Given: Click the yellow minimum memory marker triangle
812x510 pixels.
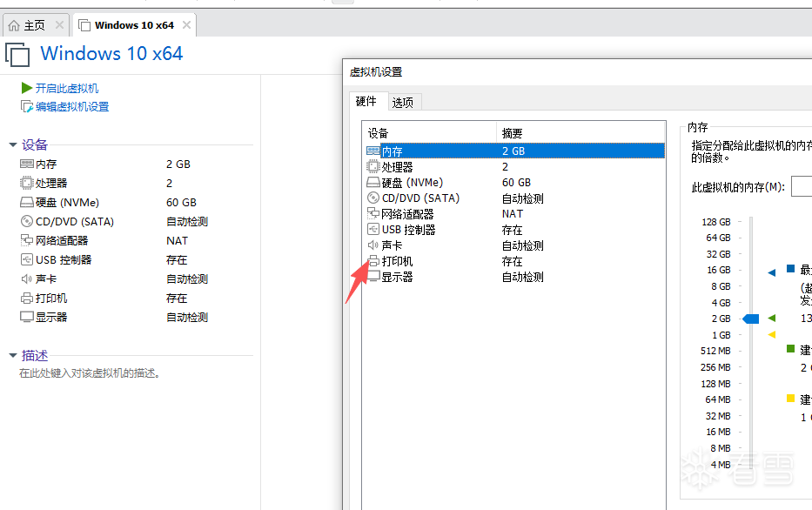Looking at the screenshot, I should [772, 334].
